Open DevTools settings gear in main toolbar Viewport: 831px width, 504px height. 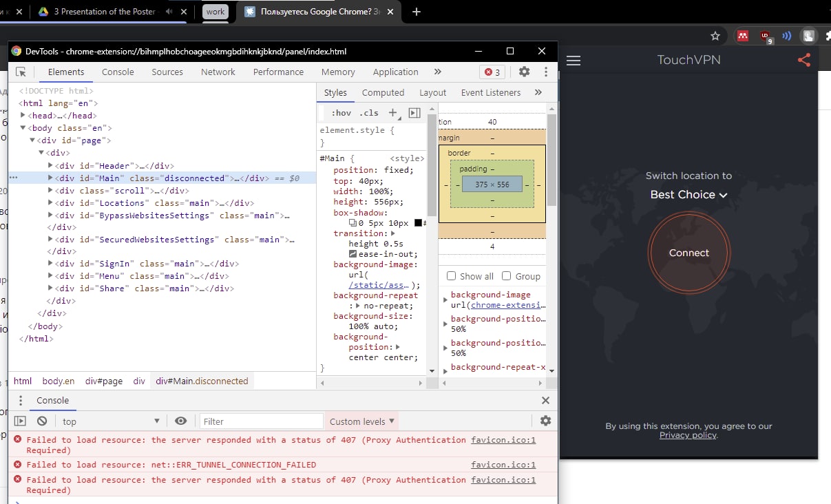pos(524,72)
